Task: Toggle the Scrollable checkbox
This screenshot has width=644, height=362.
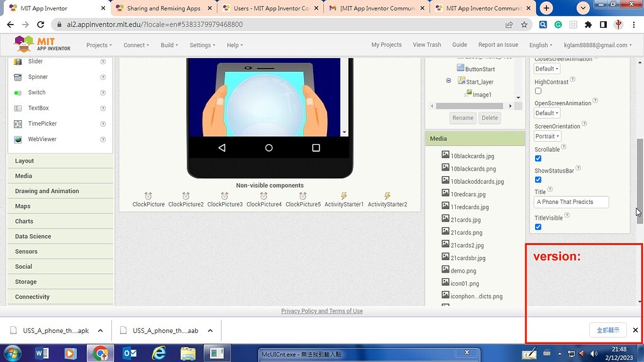Action: (538, 159)
